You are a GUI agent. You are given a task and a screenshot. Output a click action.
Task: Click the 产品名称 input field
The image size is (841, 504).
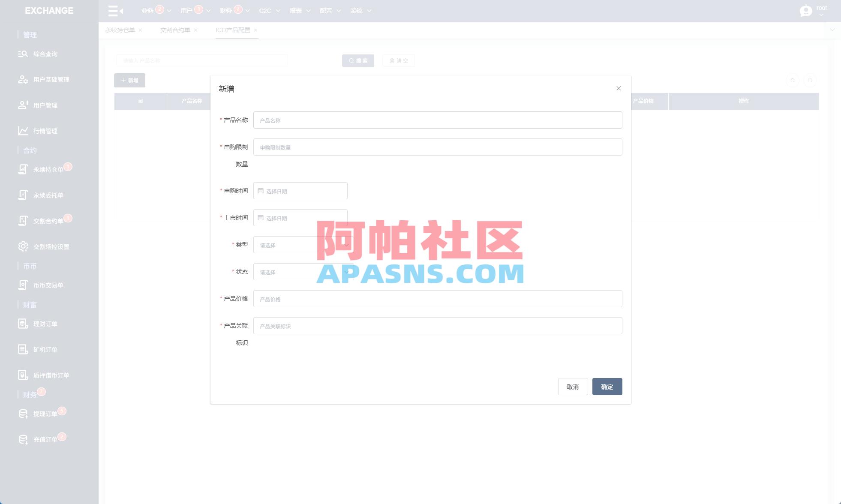tap(437, 120)
